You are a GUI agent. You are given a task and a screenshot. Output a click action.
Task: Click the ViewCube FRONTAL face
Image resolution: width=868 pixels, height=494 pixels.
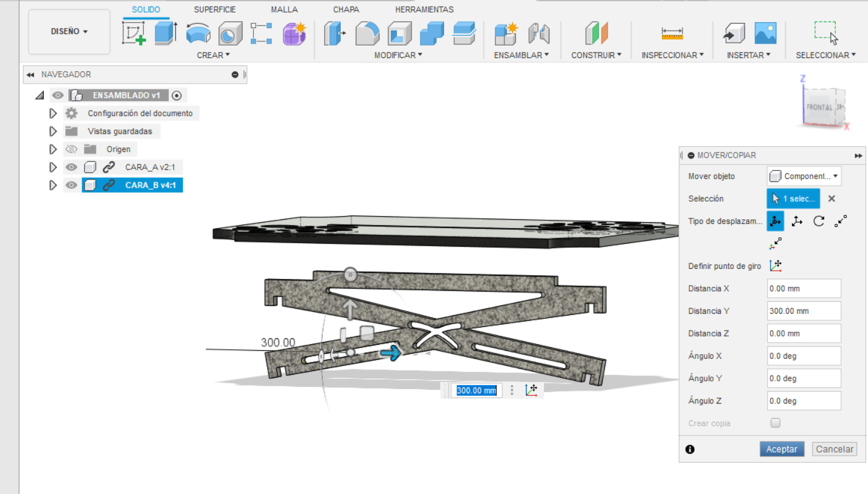pos(818,107)
